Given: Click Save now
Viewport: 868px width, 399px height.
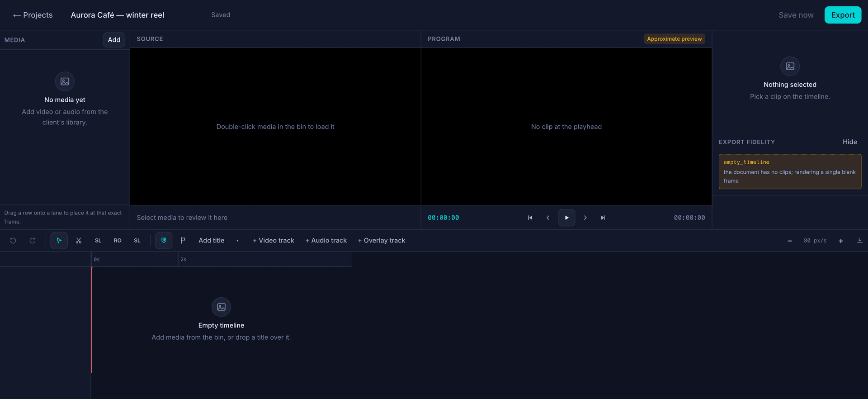Looking at the screenshot, I should pyautogui.click(x=796, y=15).
